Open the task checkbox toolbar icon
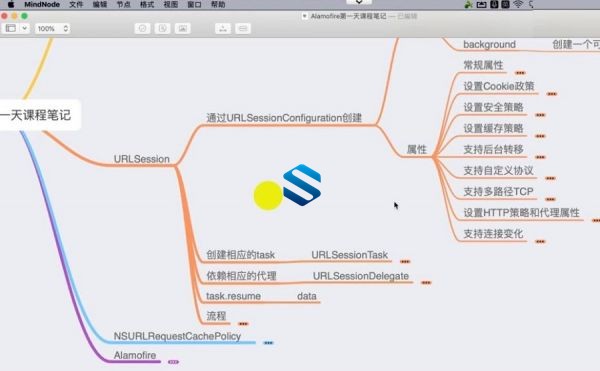Screen dimensions: 600x371 pos(142,28)
